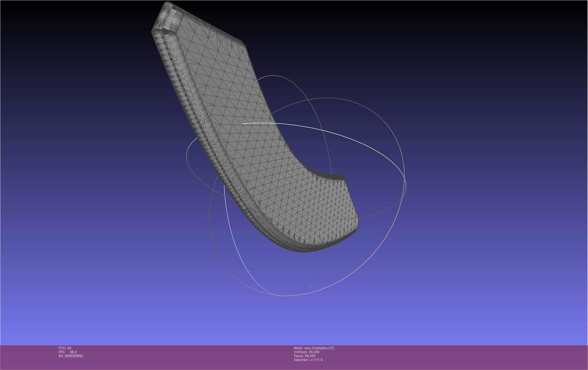The width and height of the screenshot is (588, 370).
Task: Click the Mesh: cara chestplate.STL label
Action: click(x=314, y=348)
